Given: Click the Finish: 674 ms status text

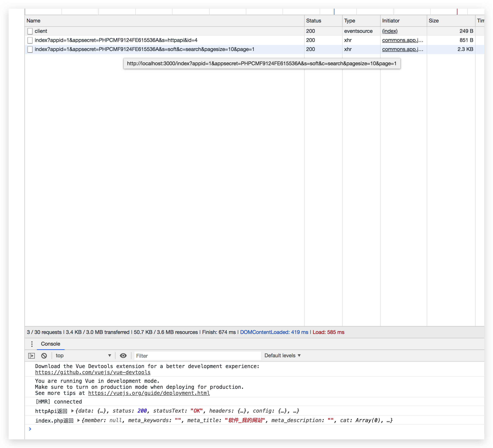Looking at the screenshot, I should point(219,332).
